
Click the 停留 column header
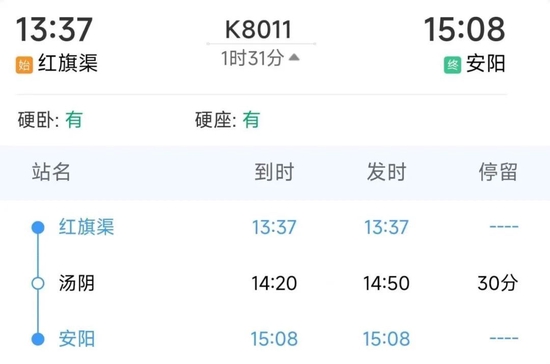498,172
